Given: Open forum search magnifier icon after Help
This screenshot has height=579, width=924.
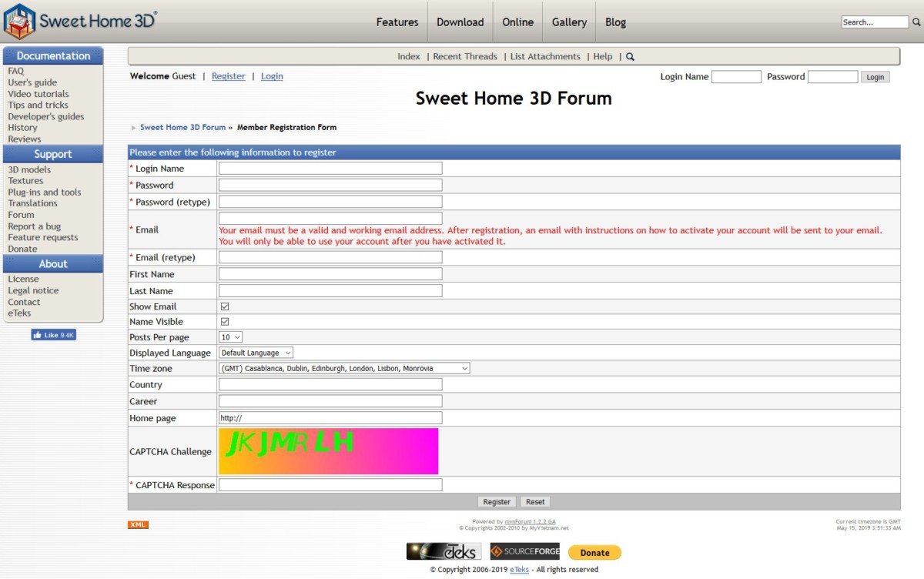Looking at the screenshot, I should (x=630, y=57).
